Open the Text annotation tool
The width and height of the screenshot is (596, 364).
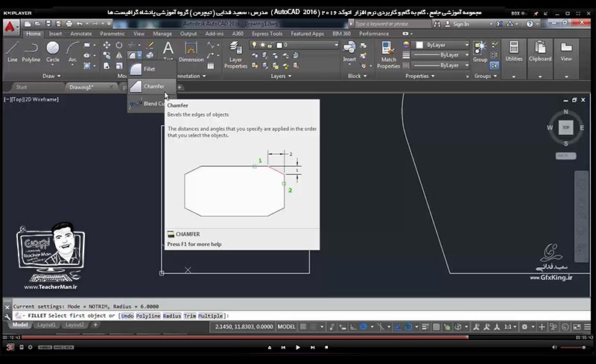click(168, 49)
